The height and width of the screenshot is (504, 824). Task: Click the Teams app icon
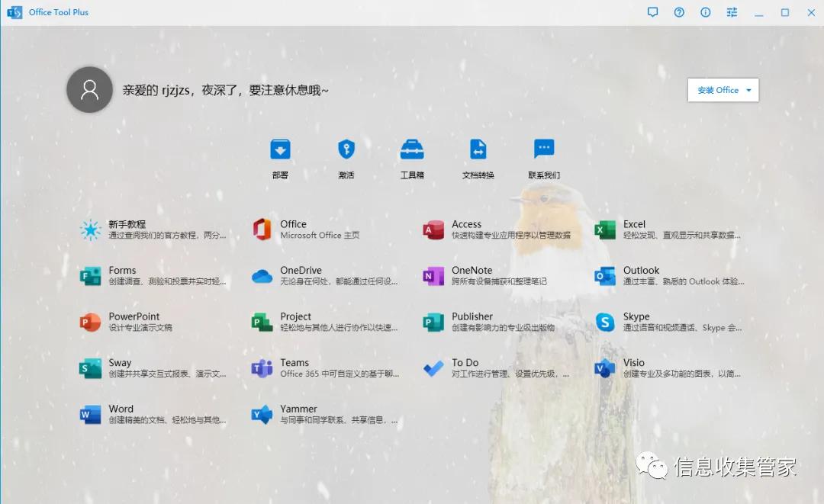(x=262, y=368)
